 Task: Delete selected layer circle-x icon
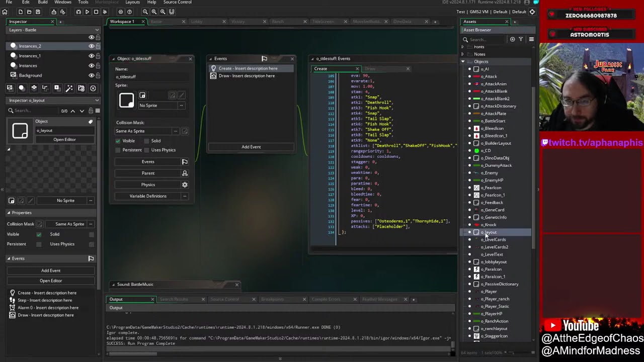93,88
